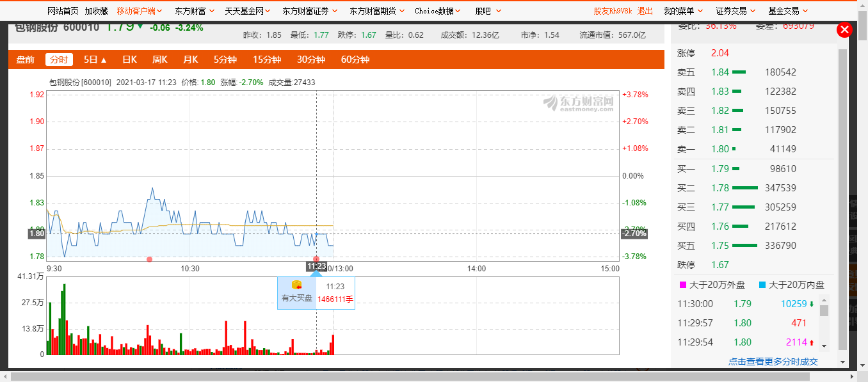
Task: Open the 东方财富证券 dropdown
Action: coord(310,11)
